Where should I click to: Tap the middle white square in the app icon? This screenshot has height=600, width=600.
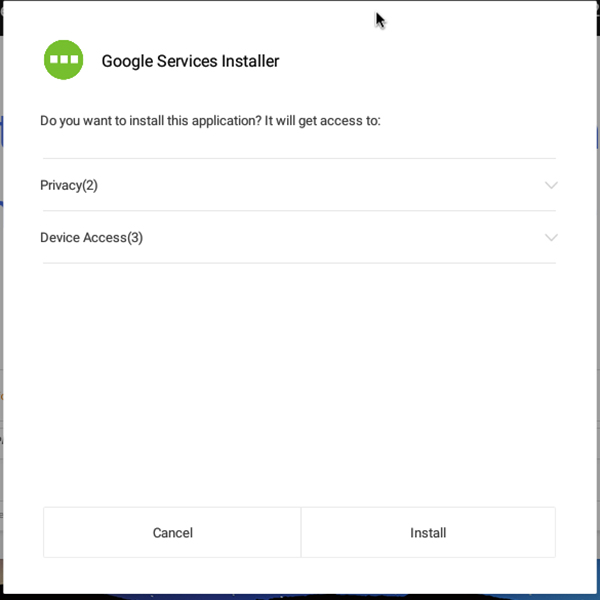64,59
